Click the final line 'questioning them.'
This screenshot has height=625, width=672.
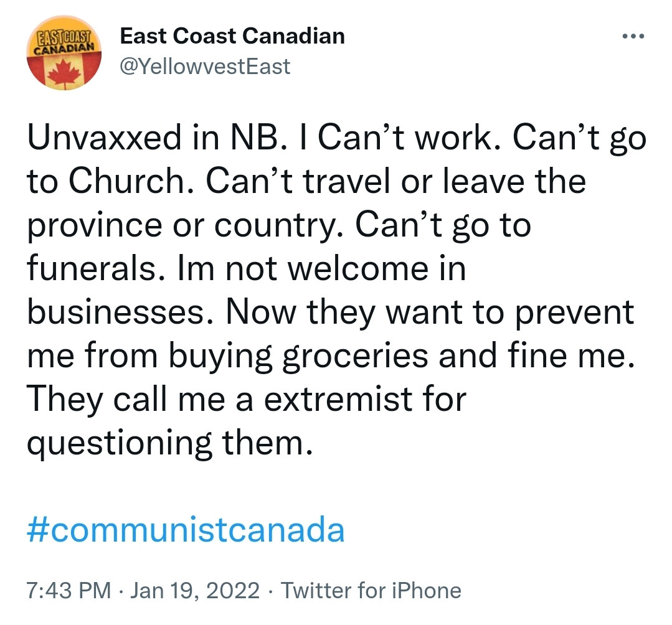tap(170, 444)
